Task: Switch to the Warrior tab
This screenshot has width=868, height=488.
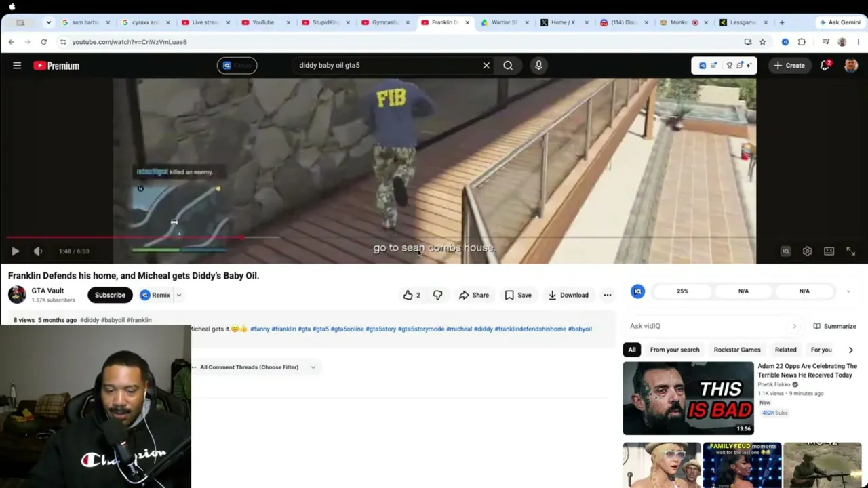Action: pyautogui.click(x=503, y=22)
